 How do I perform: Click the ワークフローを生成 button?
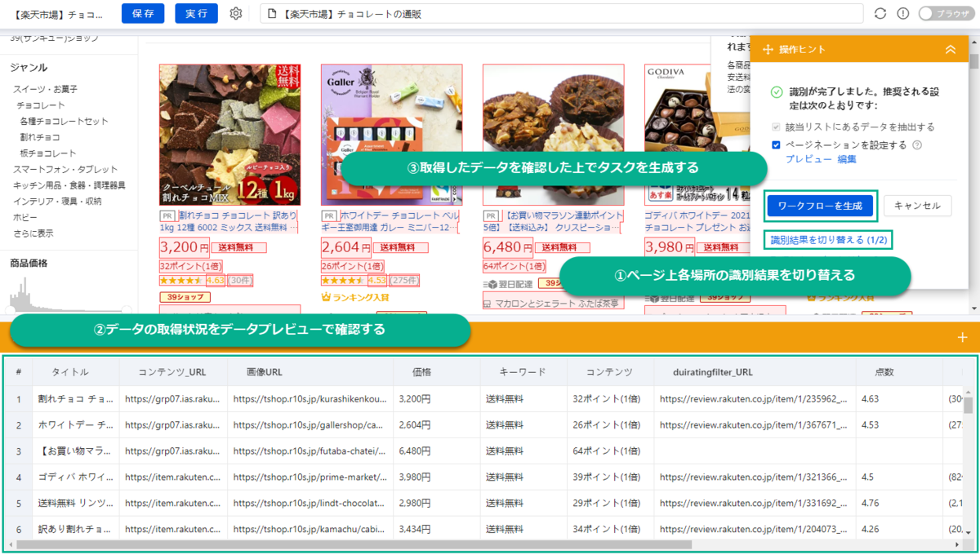[x=820, y=206]
